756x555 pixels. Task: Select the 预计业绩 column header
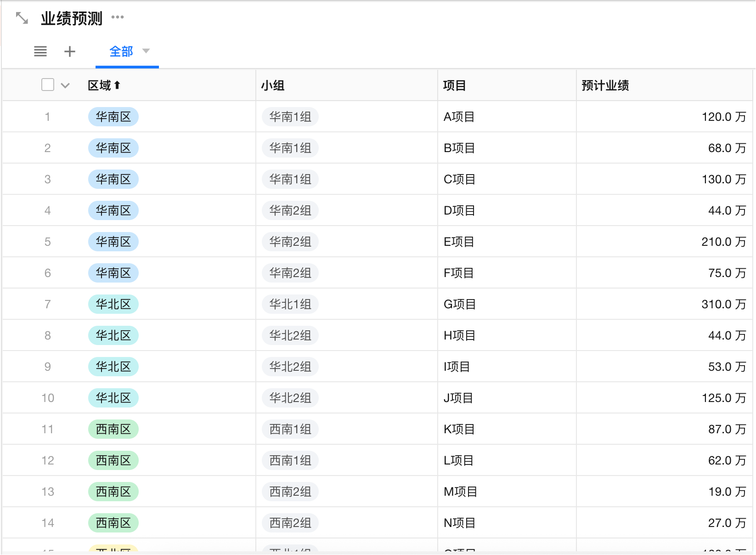point(605,85)
